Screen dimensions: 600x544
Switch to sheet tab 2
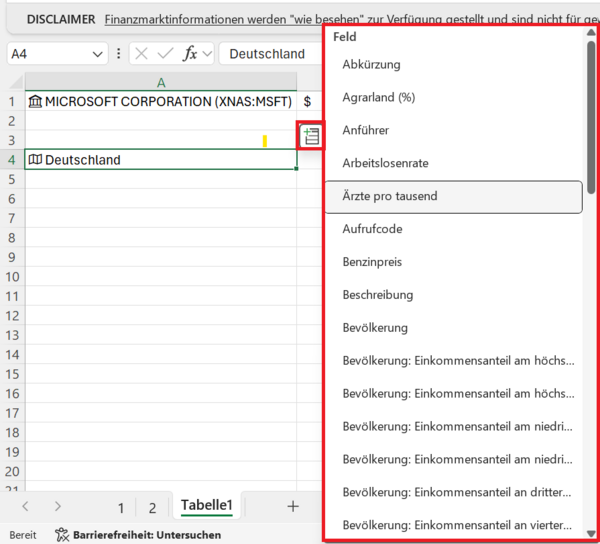pos(152,507)
